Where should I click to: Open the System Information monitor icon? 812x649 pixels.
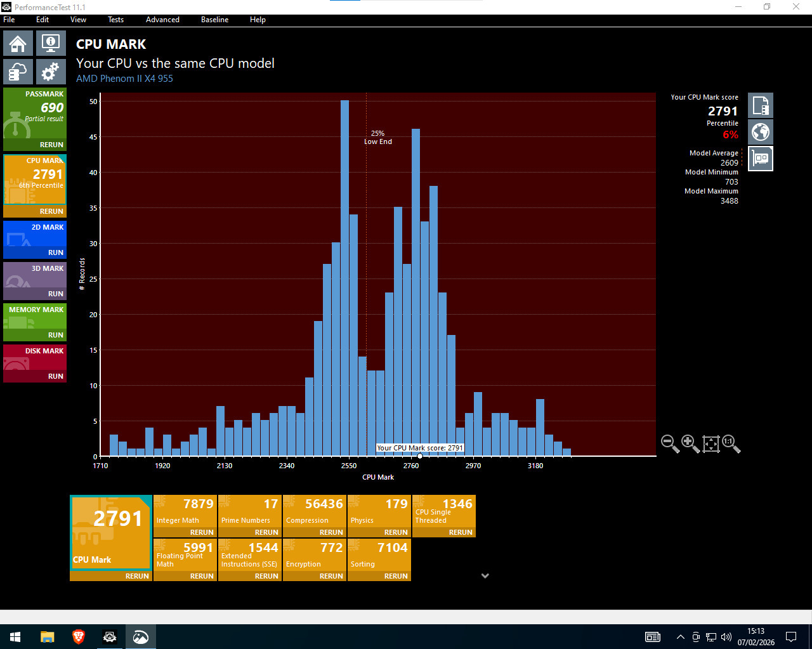(x=51, y=44)
